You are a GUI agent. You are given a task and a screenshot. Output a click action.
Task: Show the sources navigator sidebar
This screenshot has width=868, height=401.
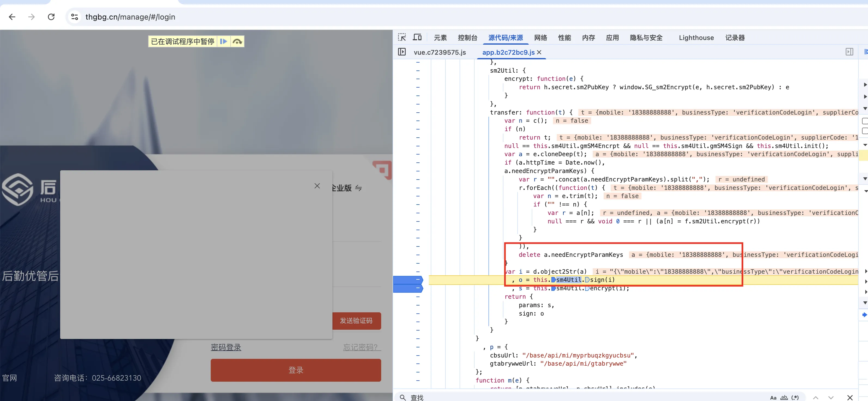click(402, 52)
